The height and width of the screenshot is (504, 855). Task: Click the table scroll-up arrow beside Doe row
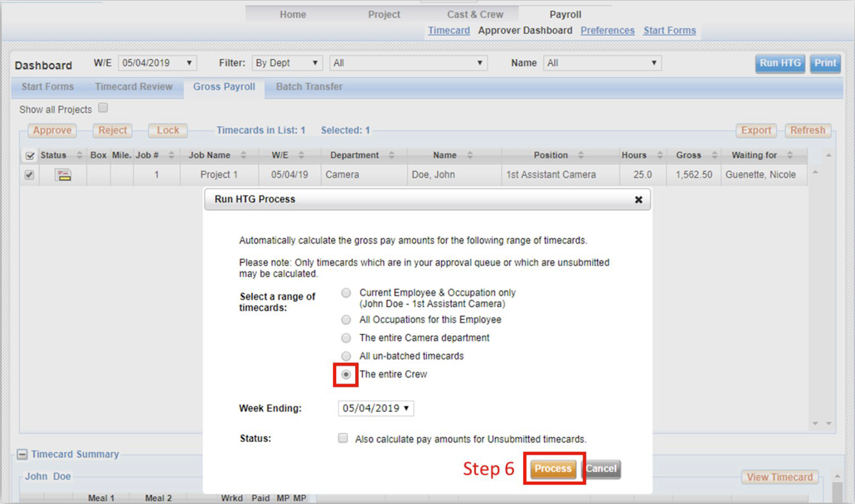[815, 172]
